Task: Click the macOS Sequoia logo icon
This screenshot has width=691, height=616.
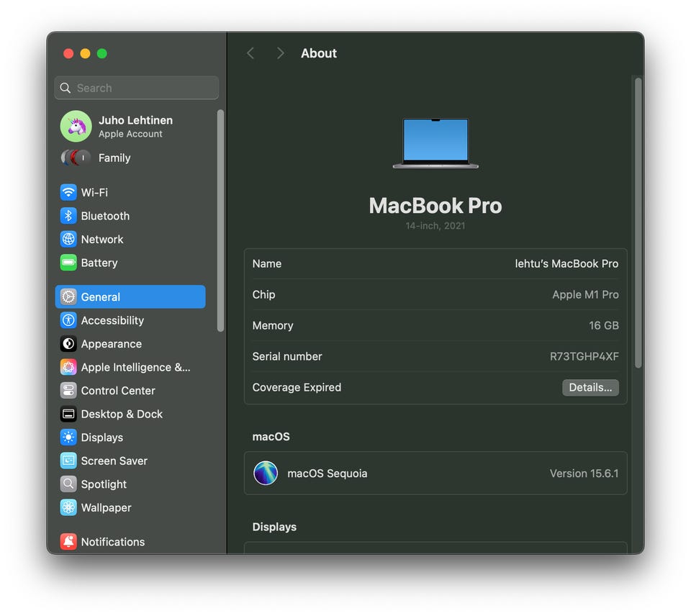Action: [x=266, y=474]
